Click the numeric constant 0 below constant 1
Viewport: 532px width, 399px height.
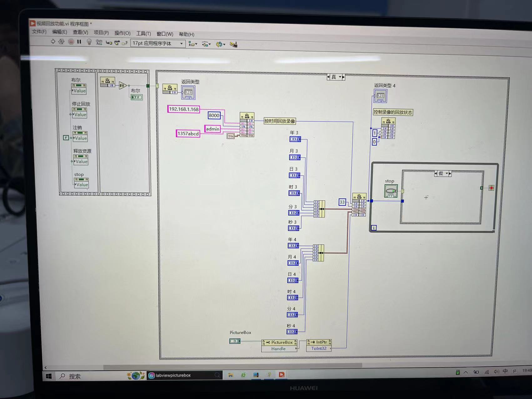pos(374,142)
